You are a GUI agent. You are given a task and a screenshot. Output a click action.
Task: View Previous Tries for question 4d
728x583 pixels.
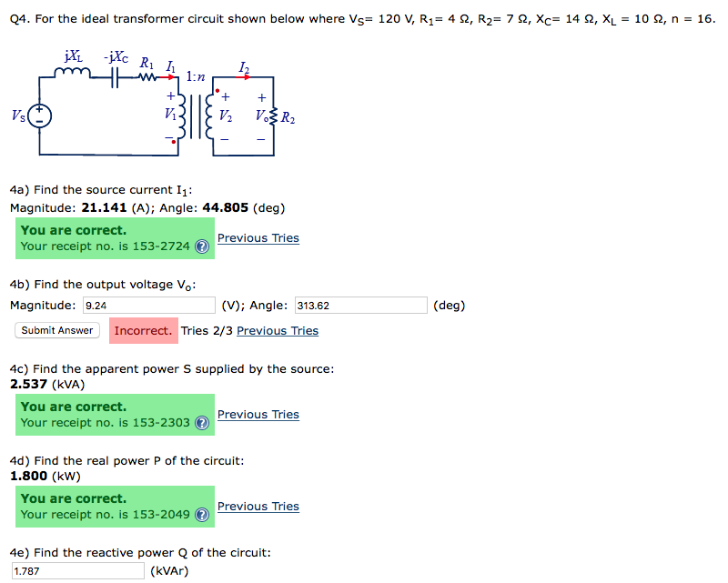[x=258, y=506]
